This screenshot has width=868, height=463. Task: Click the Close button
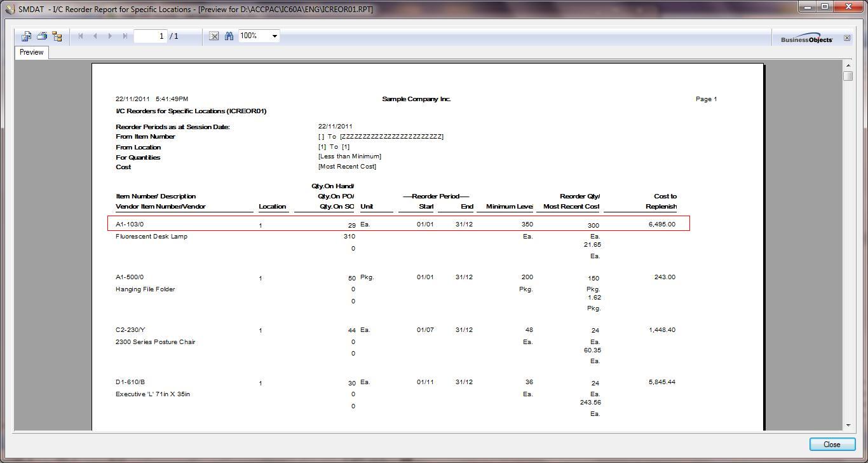832,445
